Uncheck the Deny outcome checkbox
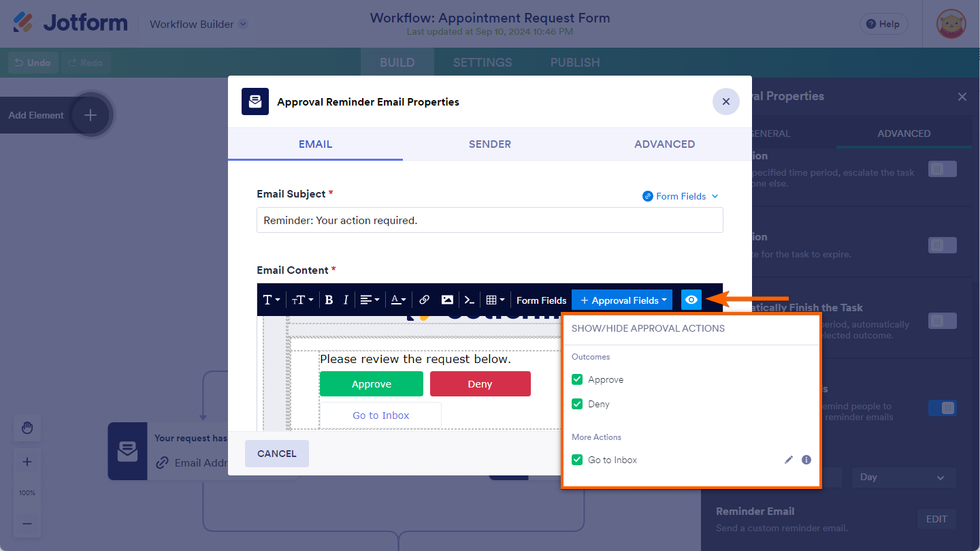The height and width of the screenshot is (551, 980). 577,404
